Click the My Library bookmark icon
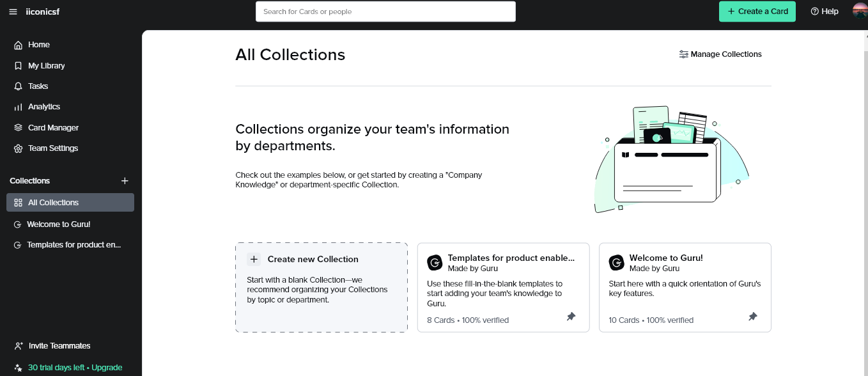This screenshot has height=376, width=868. (18, 66)
